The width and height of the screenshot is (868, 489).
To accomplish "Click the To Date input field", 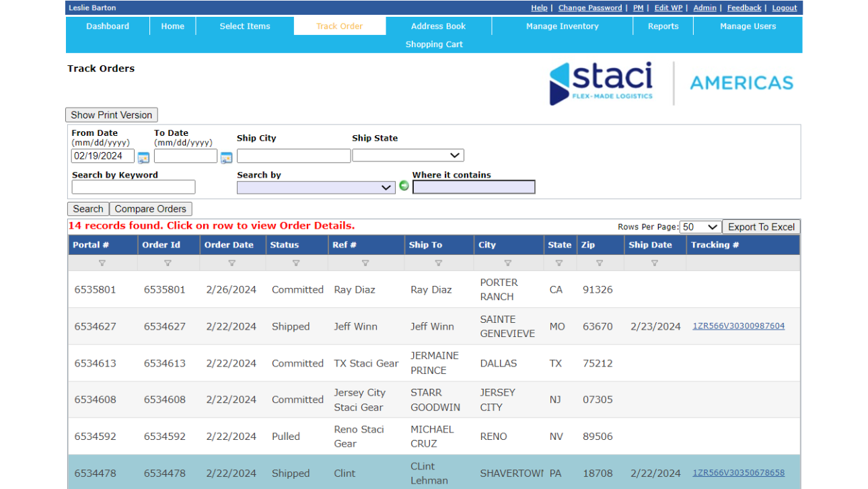I will (186, 156).
